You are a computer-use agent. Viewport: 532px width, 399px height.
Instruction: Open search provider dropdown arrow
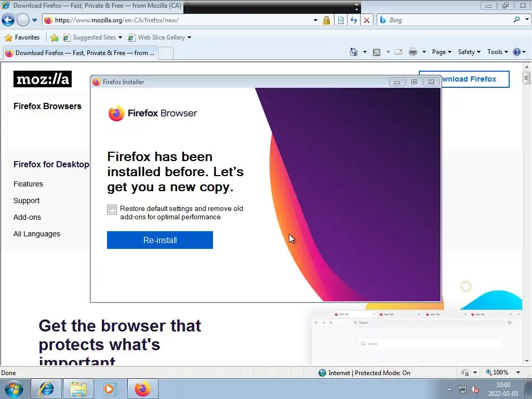pos(527,20)
